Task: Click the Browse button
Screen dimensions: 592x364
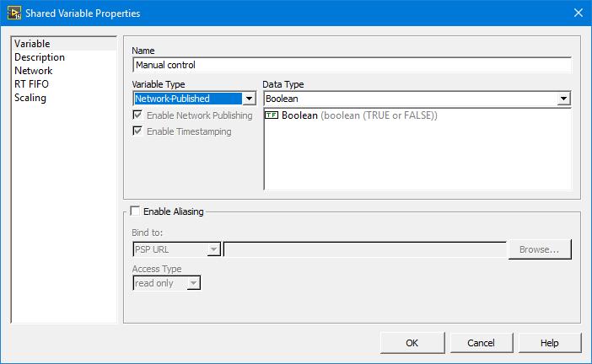Action: coord(540,249)
